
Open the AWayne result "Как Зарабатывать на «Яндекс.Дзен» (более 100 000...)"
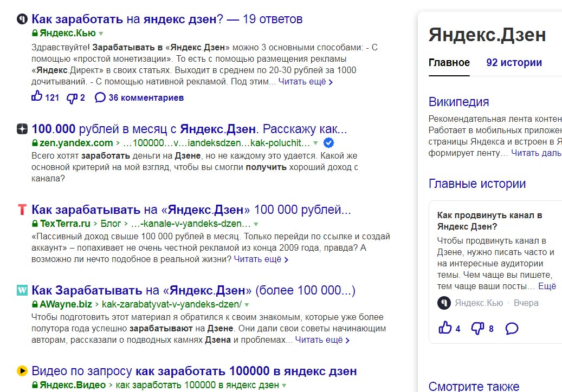[x=193, y=290]
